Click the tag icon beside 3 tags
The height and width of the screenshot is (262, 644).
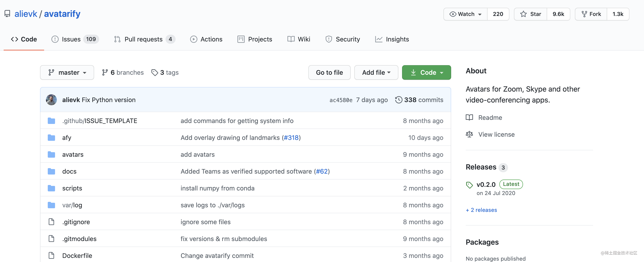pos(154,72)
